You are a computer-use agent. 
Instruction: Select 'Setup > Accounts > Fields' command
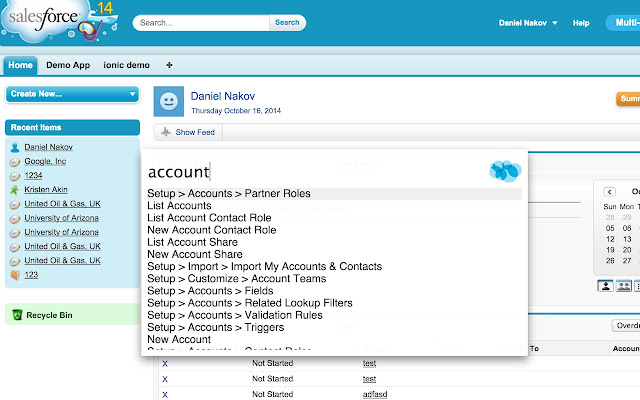point(210,291)
